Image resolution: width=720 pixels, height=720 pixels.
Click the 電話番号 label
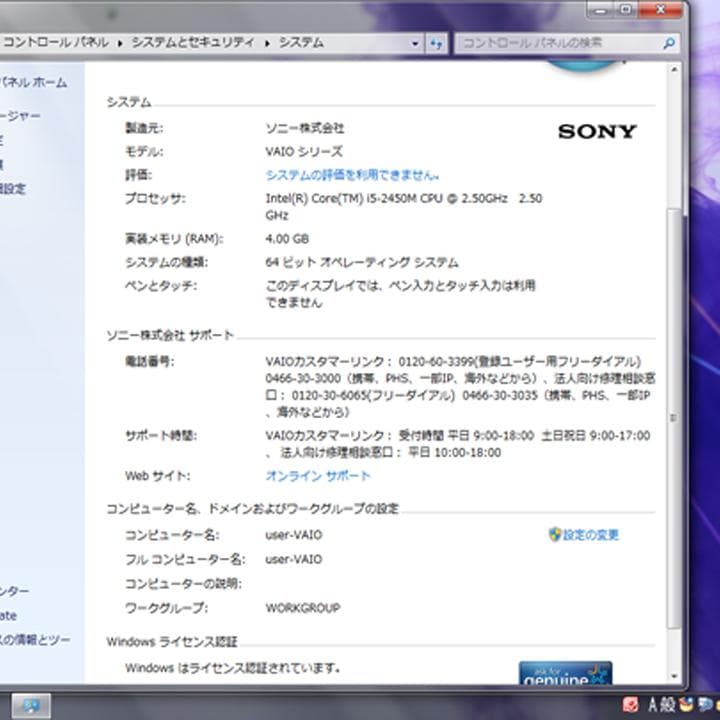[150, 362]
